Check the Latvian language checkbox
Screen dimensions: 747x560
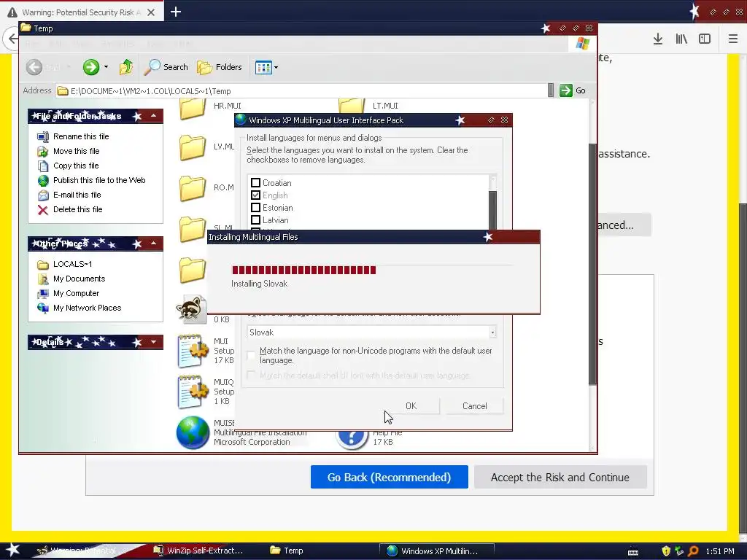tap(255, 220)
